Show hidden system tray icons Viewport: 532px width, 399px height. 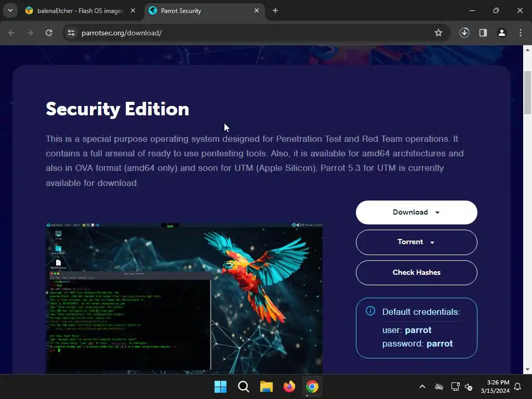click(x=422, y=387)
